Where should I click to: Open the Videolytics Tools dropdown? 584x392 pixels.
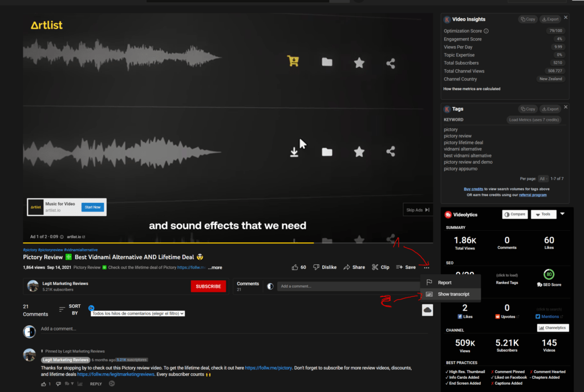(x=543, y=214)
